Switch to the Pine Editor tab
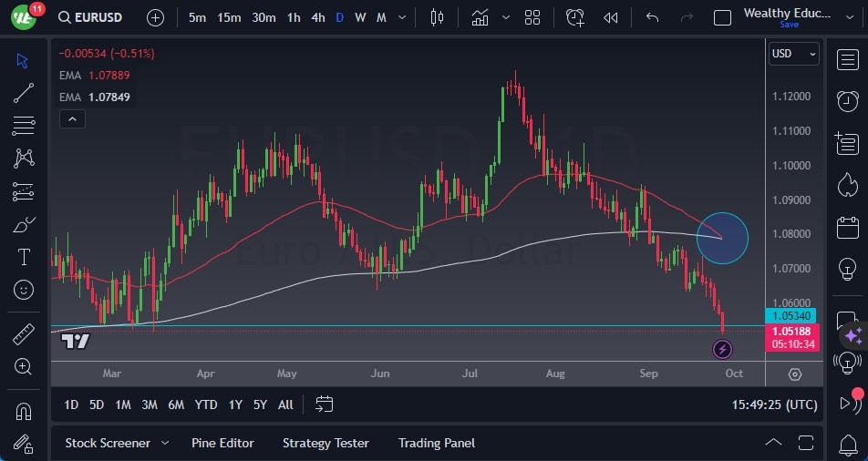The height and width of the screenshot is (461, 868). point(222,443)
